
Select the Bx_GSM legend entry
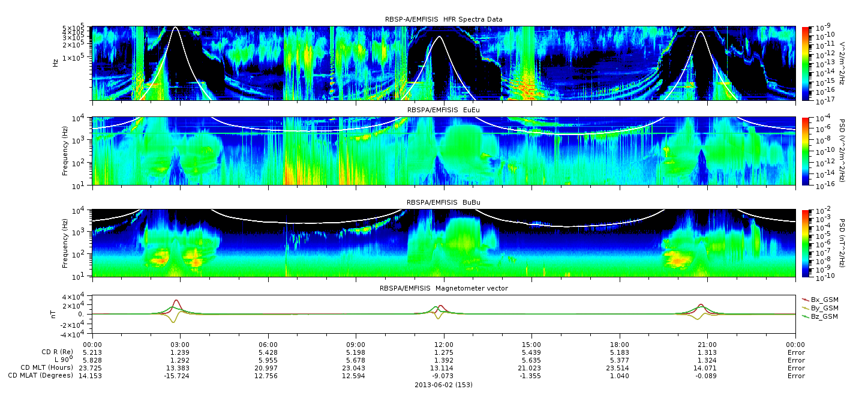pyautogui.click(x=821, y=299)
